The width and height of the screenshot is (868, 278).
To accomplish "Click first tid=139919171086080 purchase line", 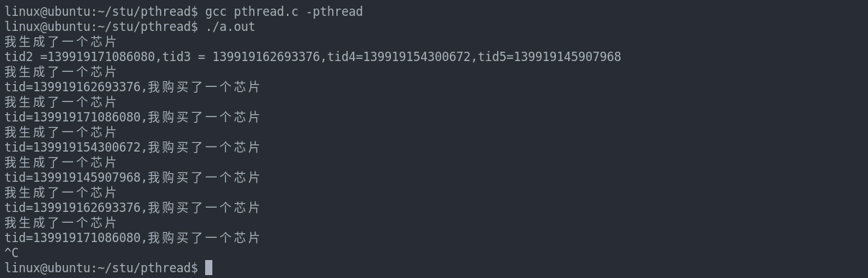I will 132,117.
